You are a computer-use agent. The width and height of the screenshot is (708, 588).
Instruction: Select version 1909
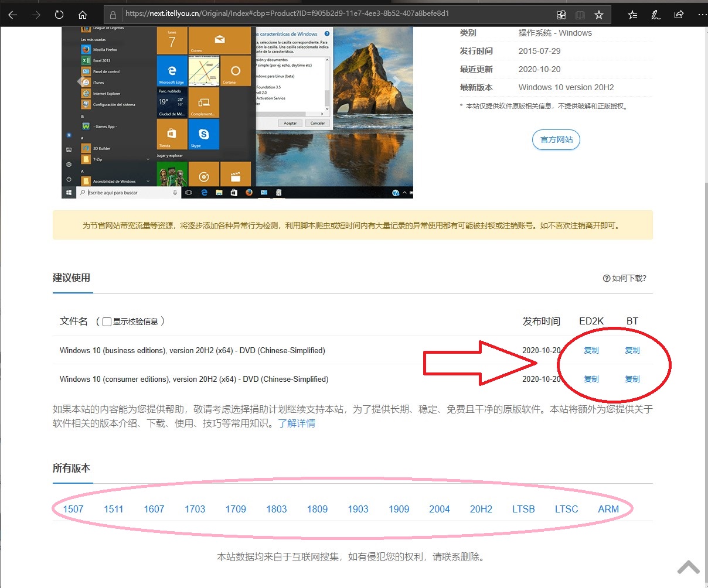click(x=399, y=509)
